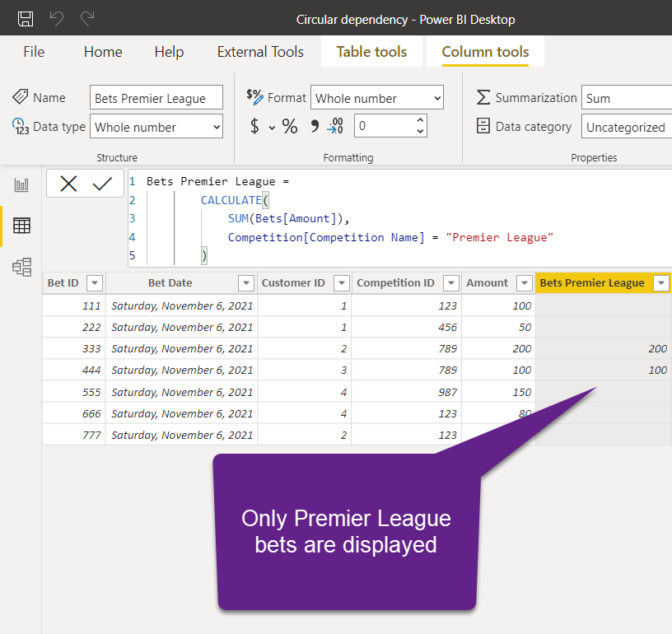Open the File menu
This screenshot has height=634, width=672.
(x=34, y=52)
